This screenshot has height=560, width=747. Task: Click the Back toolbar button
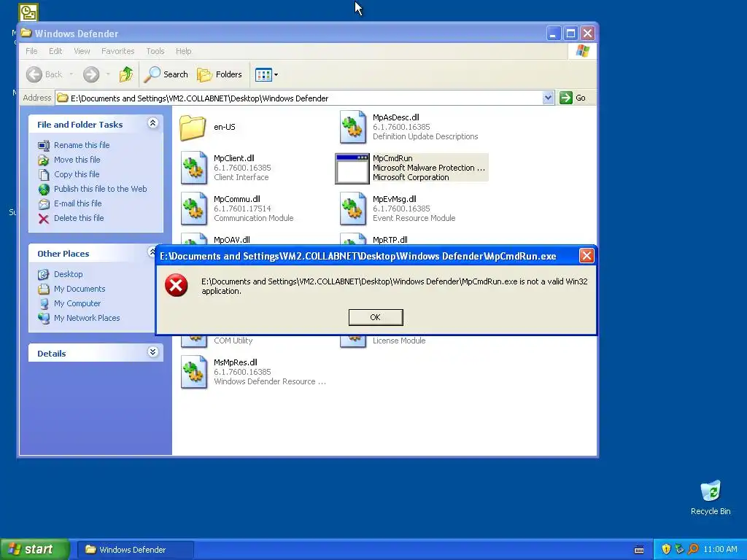click(x=44, y=74)
